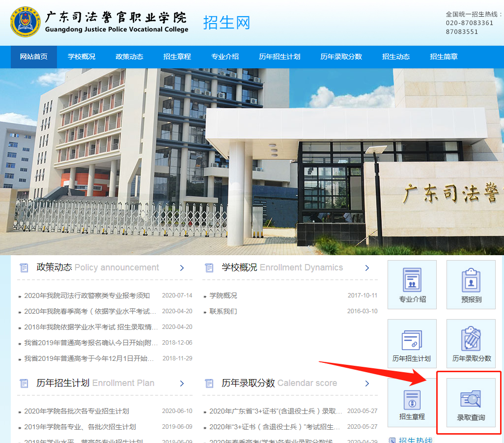Open the 专业介绍 quick-link icon tile
This screenshot has width=504, height=443.
[412, 285]
